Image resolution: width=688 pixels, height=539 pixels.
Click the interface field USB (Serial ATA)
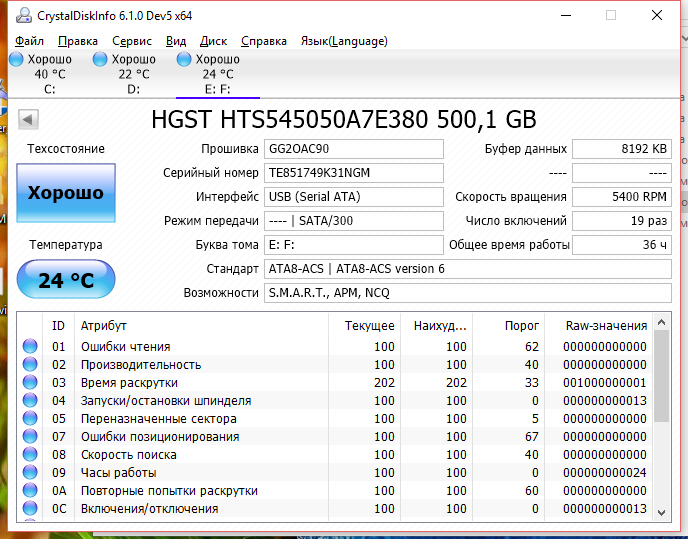354,197
